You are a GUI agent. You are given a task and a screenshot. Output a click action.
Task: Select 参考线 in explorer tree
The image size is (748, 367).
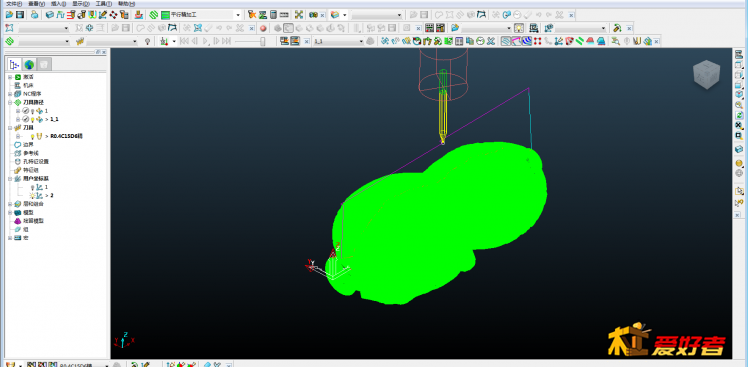[x=30, y=153]
